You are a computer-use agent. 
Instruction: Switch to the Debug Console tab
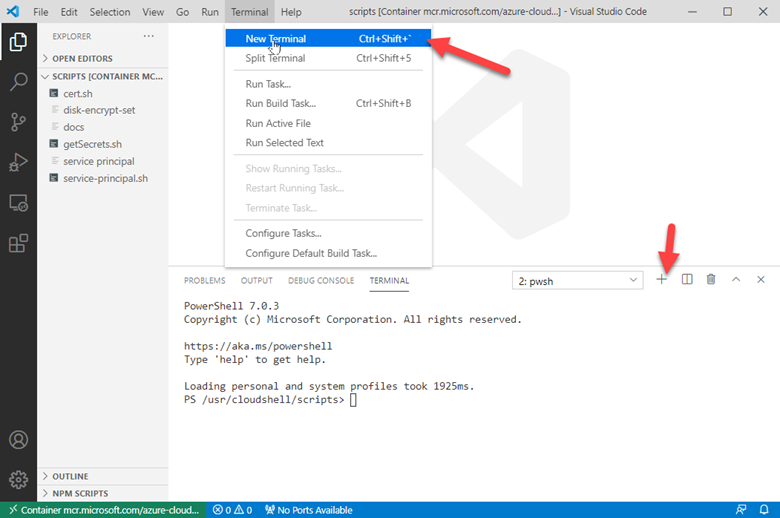click(321, 281)
